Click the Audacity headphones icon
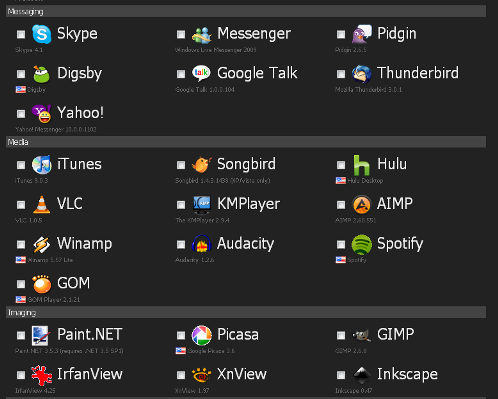498x399 pixels. [202, 244]
